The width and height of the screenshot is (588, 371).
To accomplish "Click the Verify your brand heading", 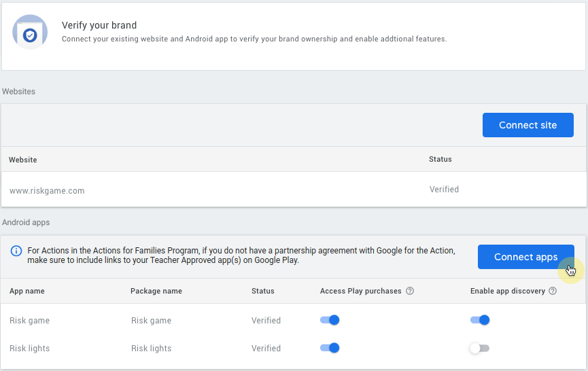I will [x=99, y=25].
